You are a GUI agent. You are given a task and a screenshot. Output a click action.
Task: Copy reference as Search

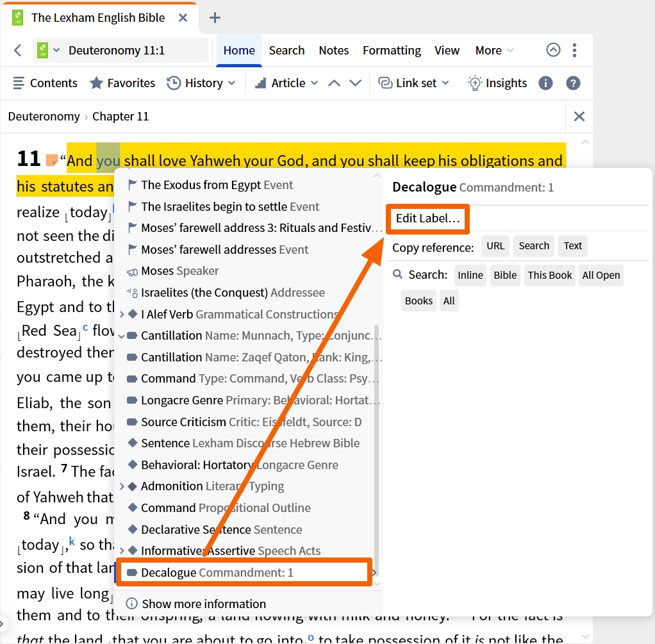coord(534,245)
